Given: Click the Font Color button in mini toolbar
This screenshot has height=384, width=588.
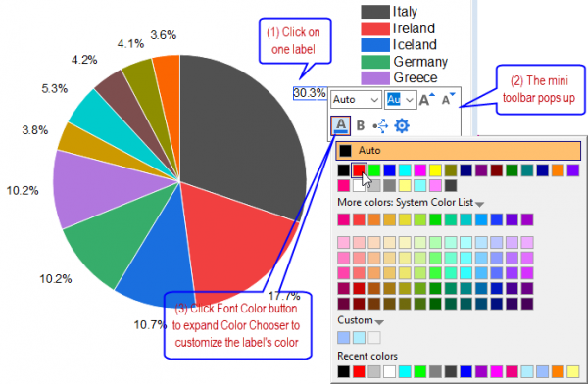Looking at the screenshot, I should pyautogui.click(x=340, y=125).
